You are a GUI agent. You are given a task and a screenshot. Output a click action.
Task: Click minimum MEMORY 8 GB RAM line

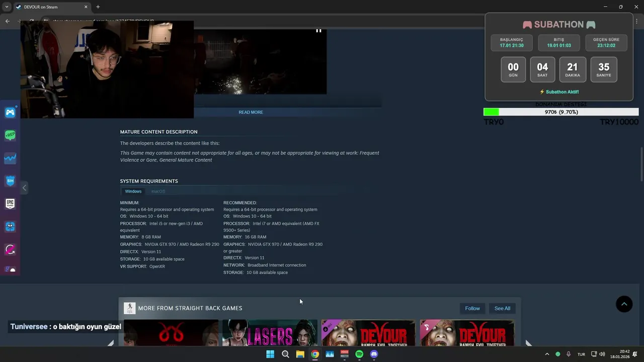click(x=140, y=237)
